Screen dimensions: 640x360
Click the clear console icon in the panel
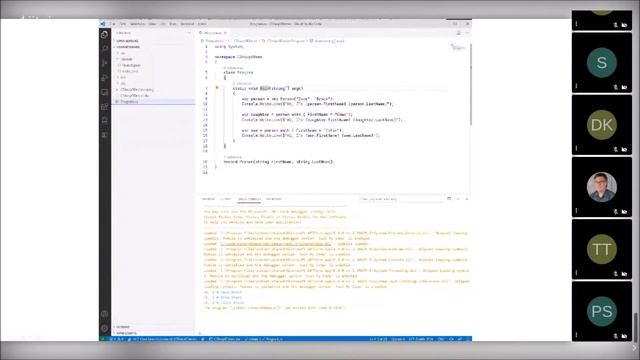click(449, 199)
